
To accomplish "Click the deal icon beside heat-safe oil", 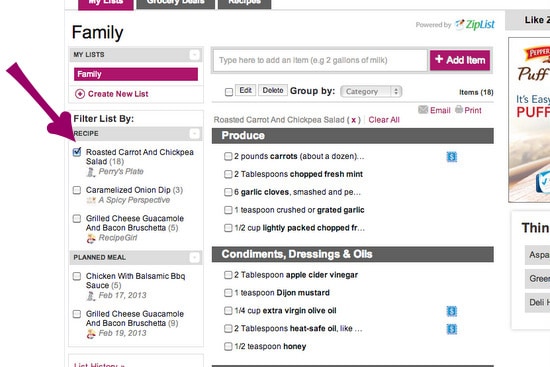I will click(x=451, y=329).
